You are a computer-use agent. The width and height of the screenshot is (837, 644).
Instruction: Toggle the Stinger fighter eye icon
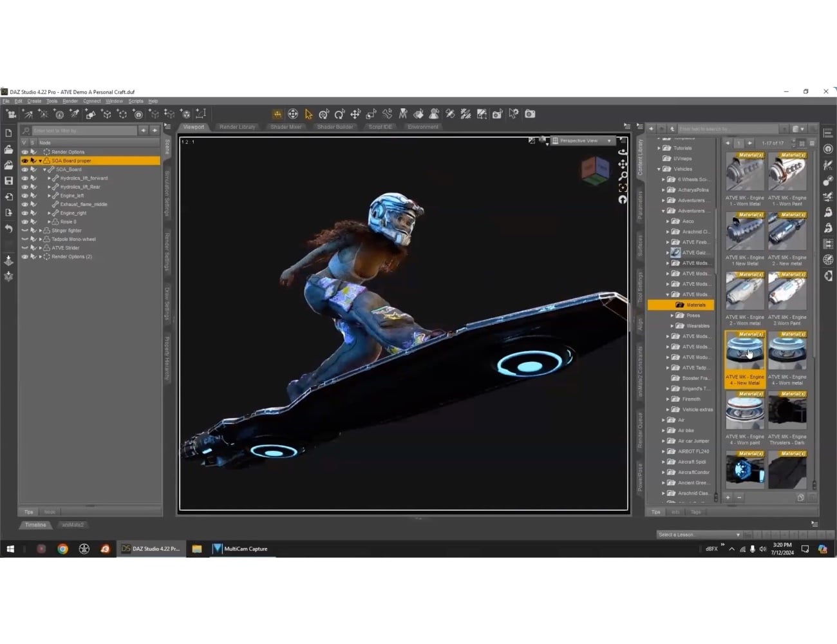coord(24,230)
